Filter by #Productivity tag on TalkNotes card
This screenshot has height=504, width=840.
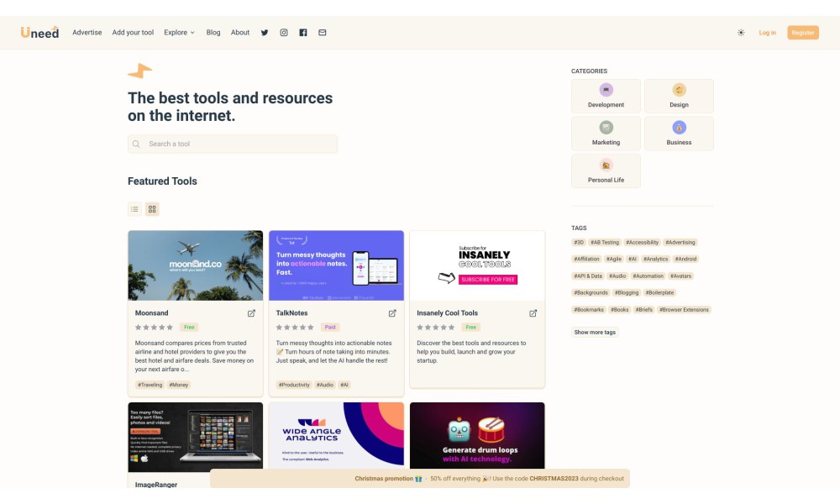(294, 385)
